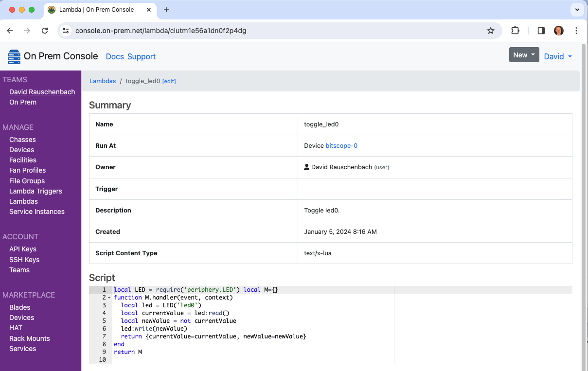The height and width of the screenshot is (371, 588).
Task: Click line number 1 in script gutter
Action: (x=104, y=290)
